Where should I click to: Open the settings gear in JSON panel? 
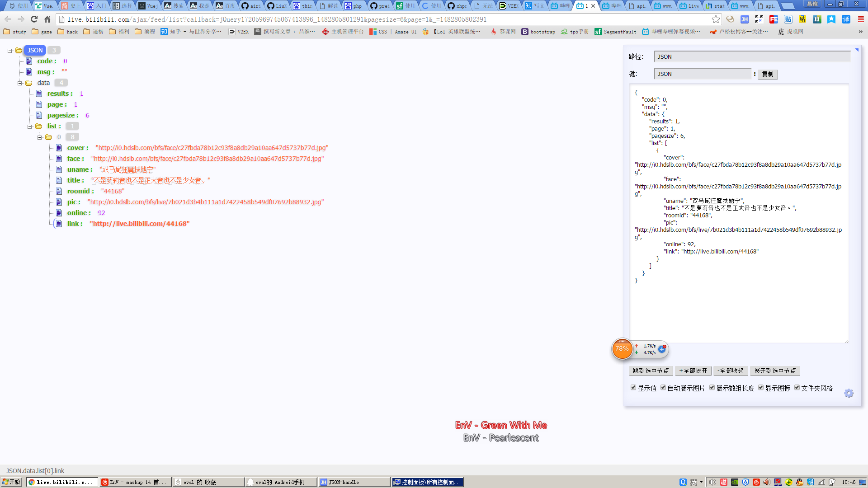click(x=849, y=394)
